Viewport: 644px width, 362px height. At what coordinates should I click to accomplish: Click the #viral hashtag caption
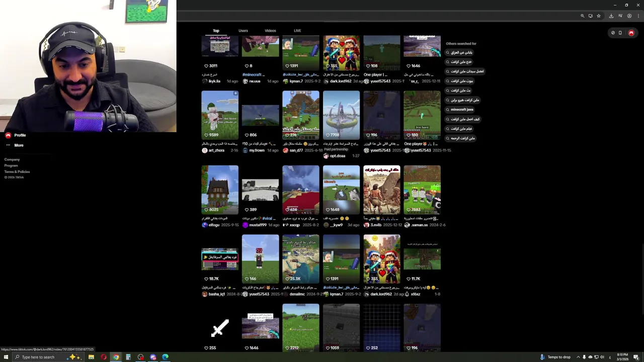pyautogui.click(x=267, y=218)
